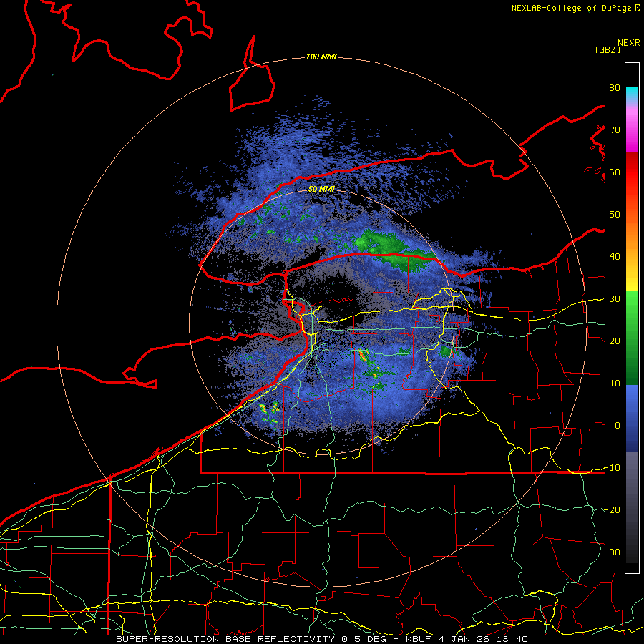Click the 20 value on dBZ scale
644x644 pixels.
tap(615, 341)
